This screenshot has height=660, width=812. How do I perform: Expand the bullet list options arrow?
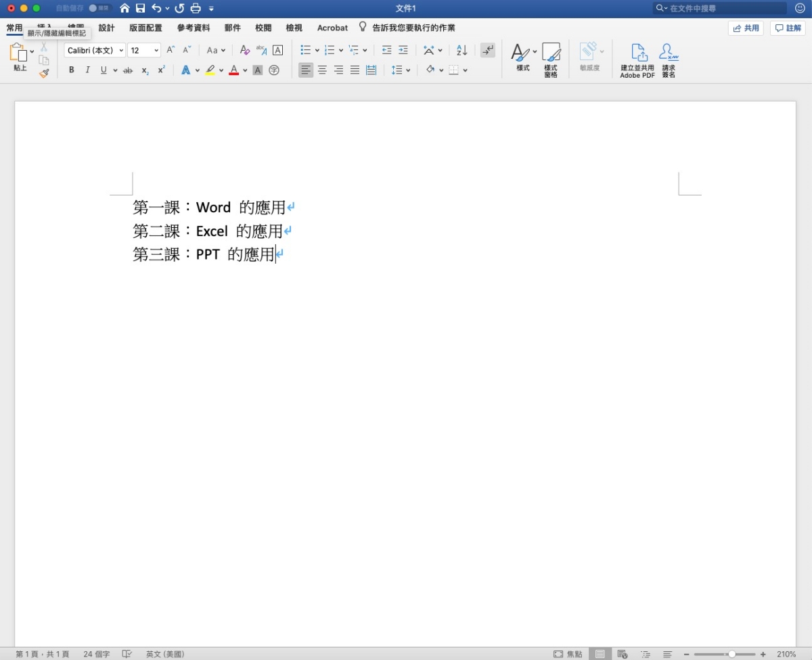point(317,51)
